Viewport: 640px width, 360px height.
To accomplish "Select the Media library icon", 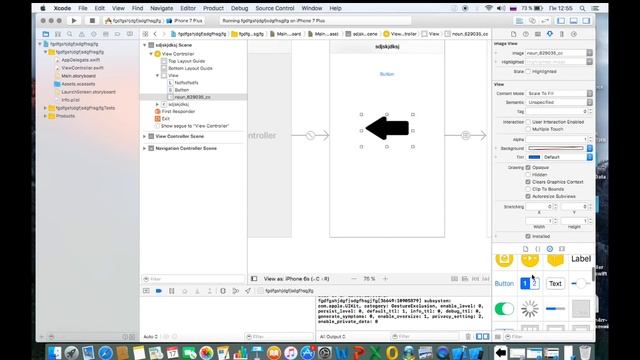I will coord(562,249).
